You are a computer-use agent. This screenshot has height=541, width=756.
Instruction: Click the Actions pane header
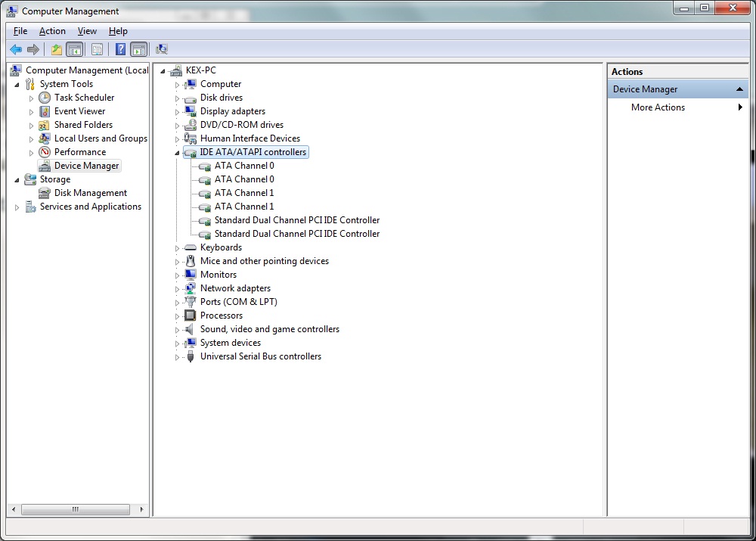point(677,71)
